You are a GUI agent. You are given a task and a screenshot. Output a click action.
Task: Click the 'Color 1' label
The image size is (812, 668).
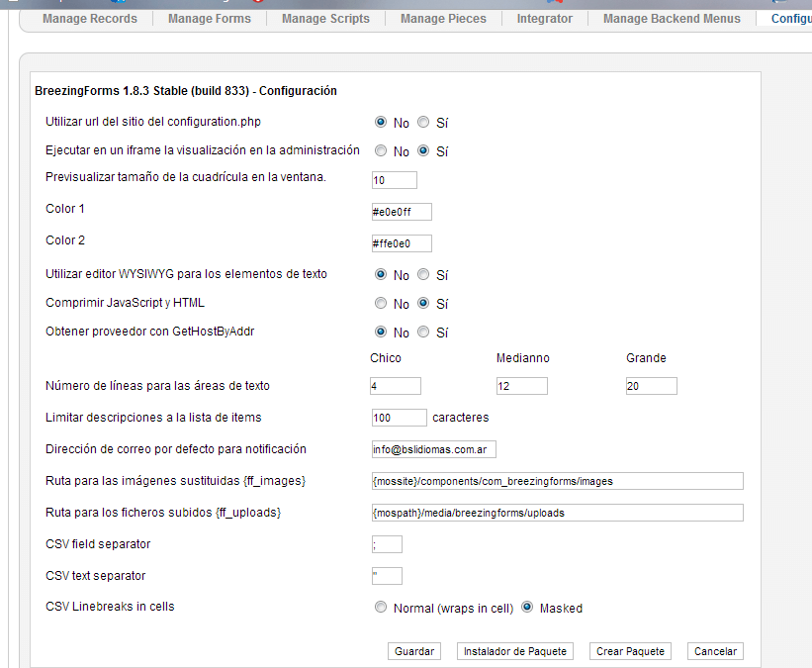click(x=64, y=209)
